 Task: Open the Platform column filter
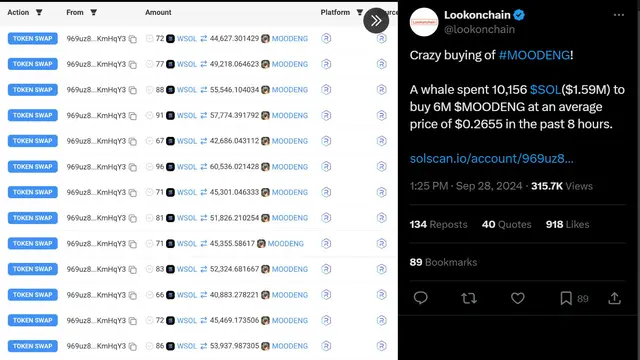coord(360,12)
